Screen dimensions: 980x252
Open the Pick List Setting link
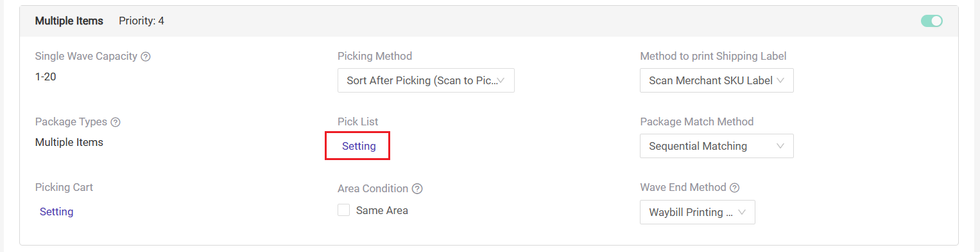click(x=359, y=146)
